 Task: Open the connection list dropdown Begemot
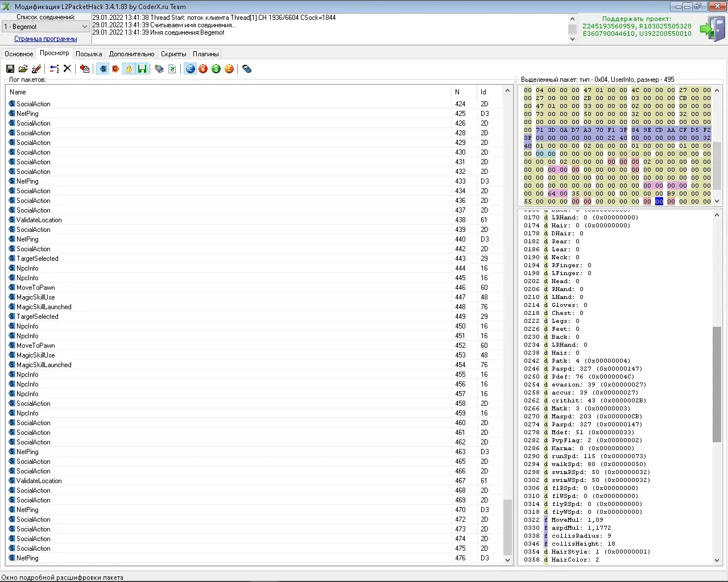[45, 27]
